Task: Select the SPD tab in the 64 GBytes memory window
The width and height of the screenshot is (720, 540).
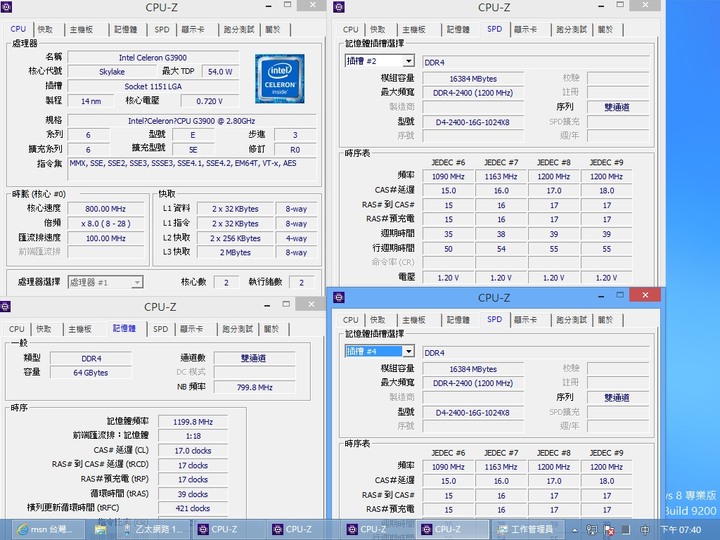Action: point(160,329)
